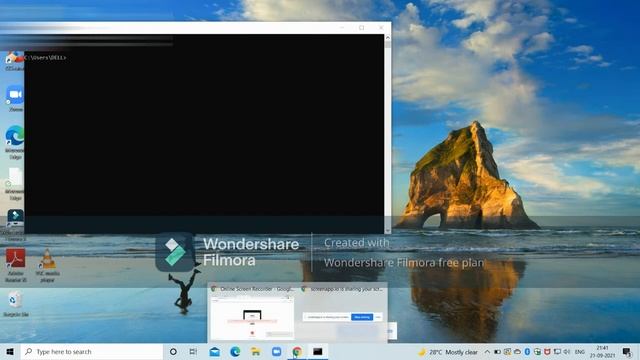Open Task View on the taskbar

click(x=193, y=351)
